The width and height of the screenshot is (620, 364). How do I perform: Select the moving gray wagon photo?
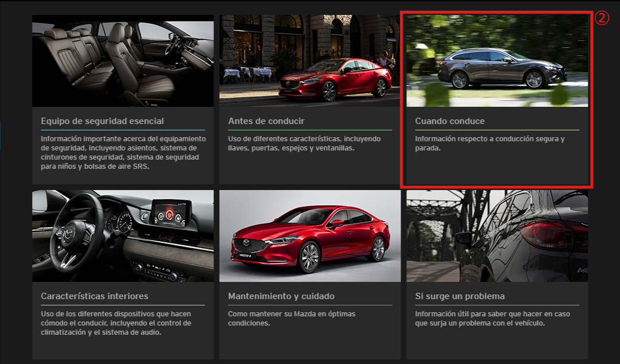click(x=497, y=61)
